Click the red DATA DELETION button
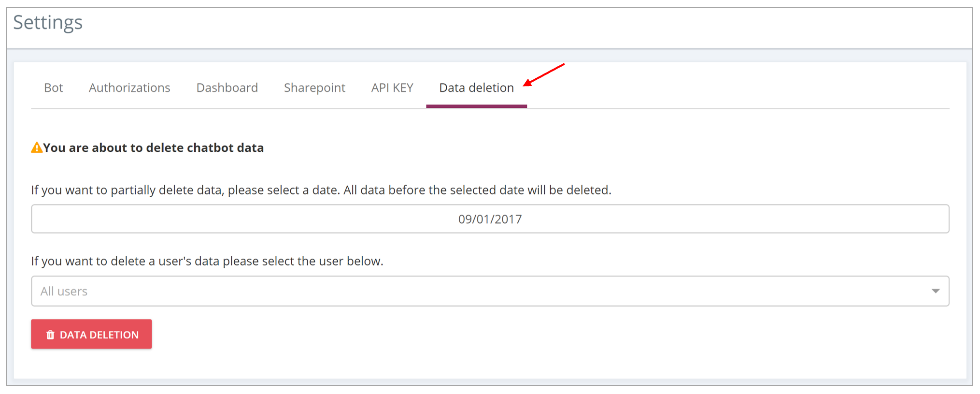 [x=91, y=334]
